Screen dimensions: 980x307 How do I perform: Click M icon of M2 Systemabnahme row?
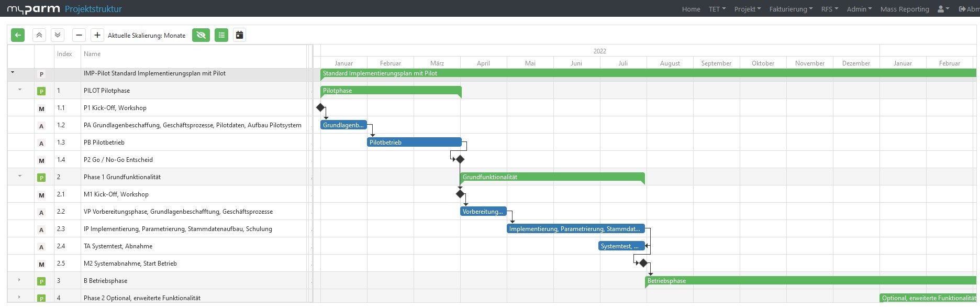pyautogui.click(x=41, y=264)
